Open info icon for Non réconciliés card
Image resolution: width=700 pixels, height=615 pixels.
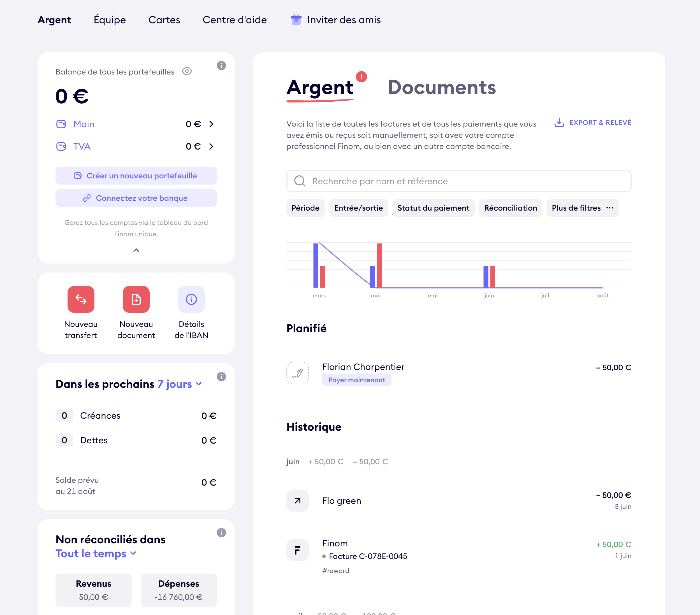point(221,532)
